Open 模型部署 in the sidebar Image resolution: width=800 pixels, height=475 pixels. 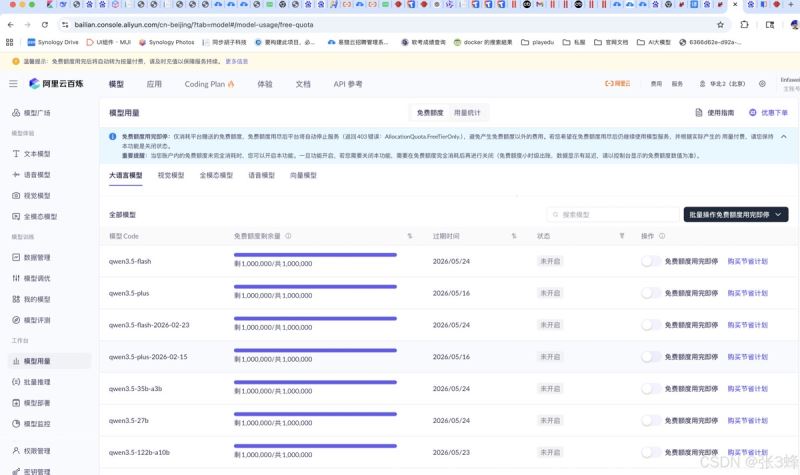pyautogui.click(x=31, y=403)
